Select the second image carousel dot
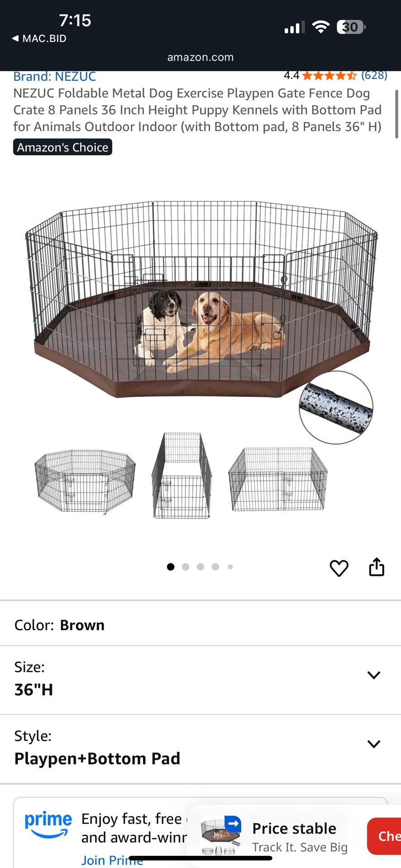 point(186,567)
